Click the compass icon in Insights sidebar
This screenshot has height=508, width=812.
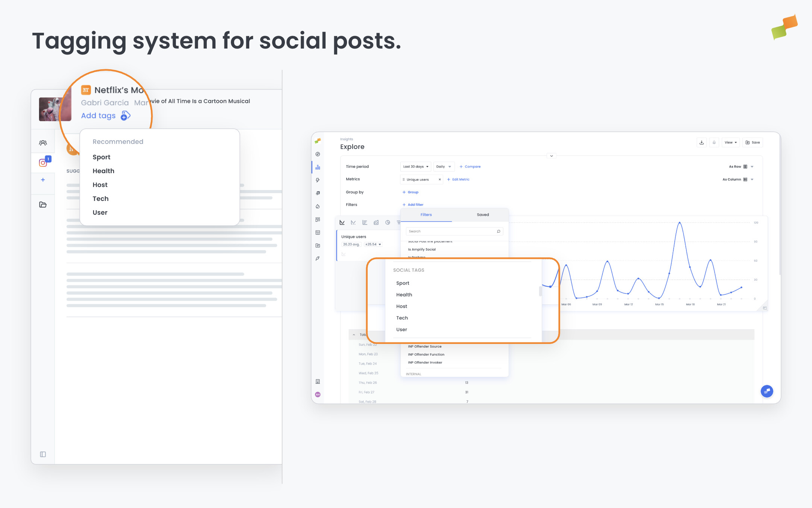coord(318,154)
